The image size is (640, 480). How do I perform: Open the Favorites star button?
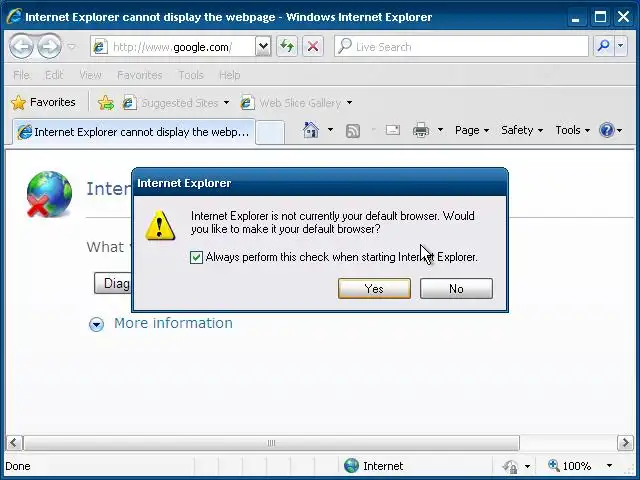point(43,102)
